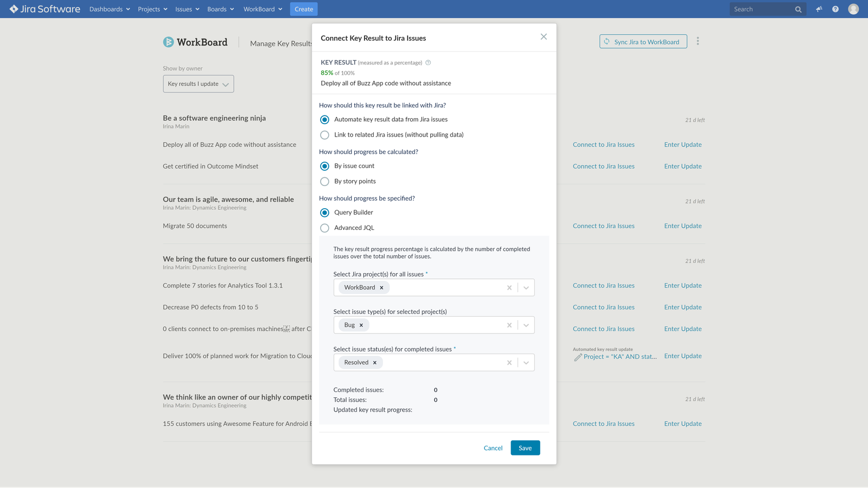This screenshot has width=868, height=488.
Task: Open the Dashboards menu
Action: [x=110, y=9]
